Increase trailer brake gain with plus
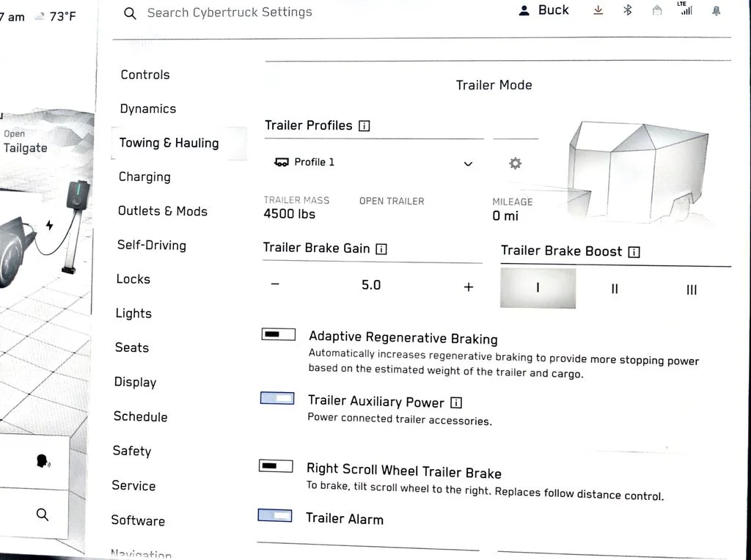751x560 pixels. (x=469, y=287)
